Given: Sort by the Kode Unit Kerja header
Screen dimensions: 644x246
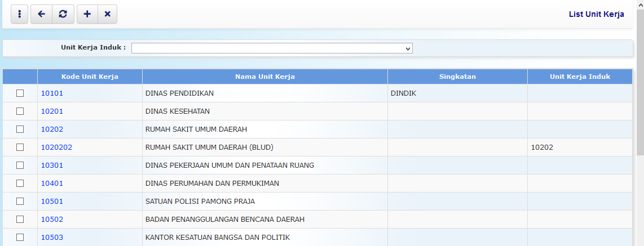Looking at the screenshot, I should pyautogui.click(x=90, y=77).
